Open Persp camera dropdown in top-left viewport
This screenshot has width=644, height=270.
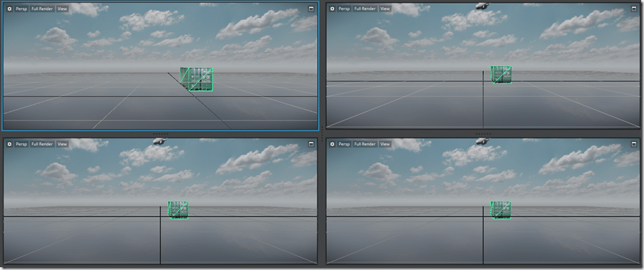pos(21,9)
